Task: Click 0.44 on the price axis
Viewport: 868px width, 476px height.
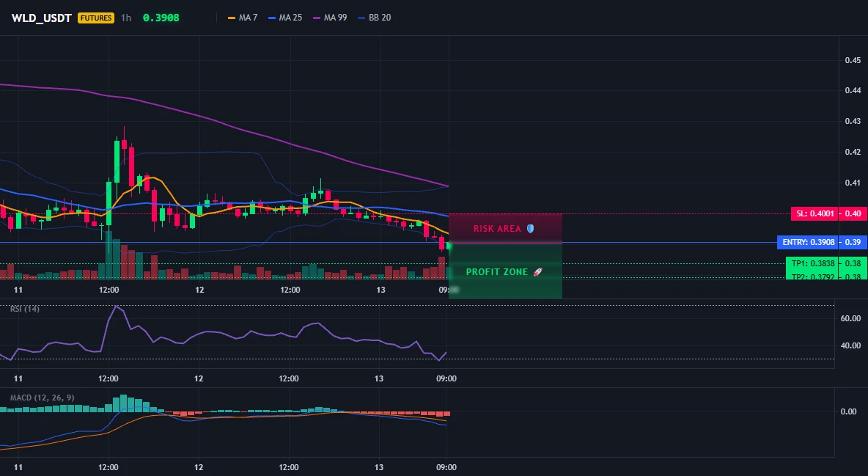Action: point(853,90)
